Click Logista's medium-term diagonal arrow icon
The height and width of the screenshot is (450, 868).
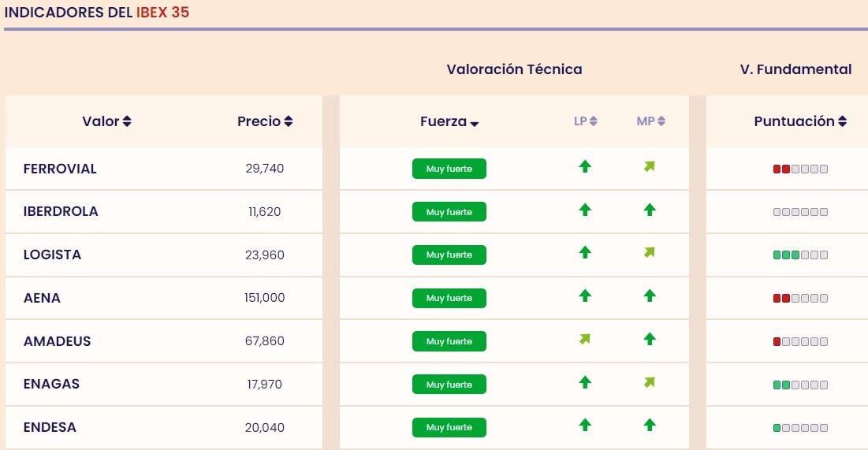point(650,252)
